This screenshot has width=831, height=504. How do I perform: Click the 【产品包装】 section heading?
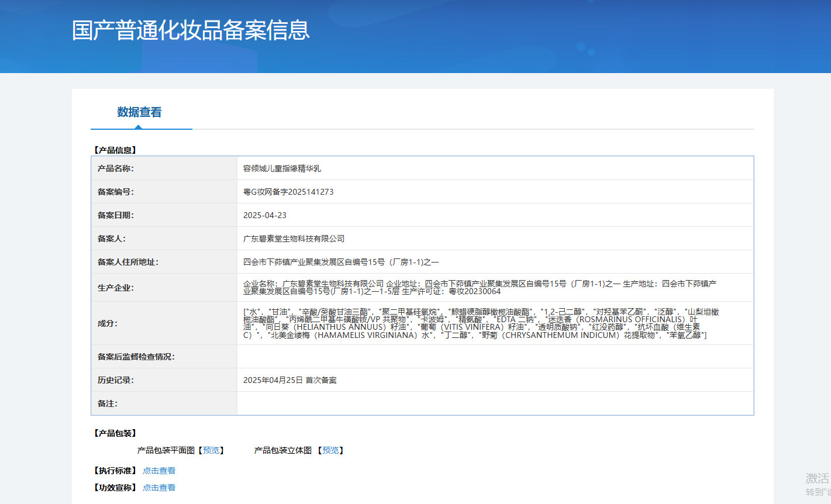click(x=115, y=433)
